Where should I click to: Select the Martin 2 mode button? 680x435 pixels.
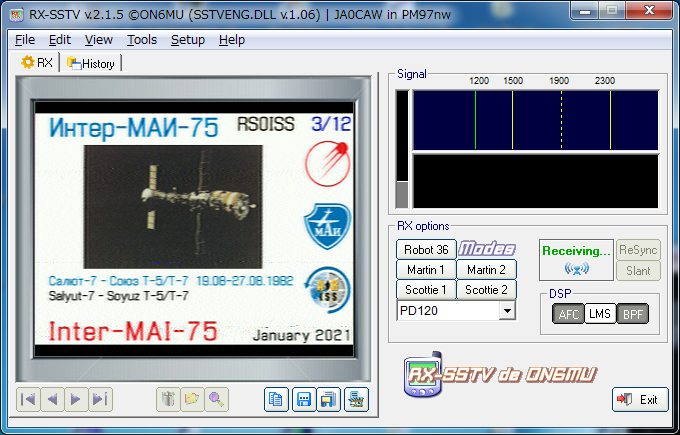487,269
